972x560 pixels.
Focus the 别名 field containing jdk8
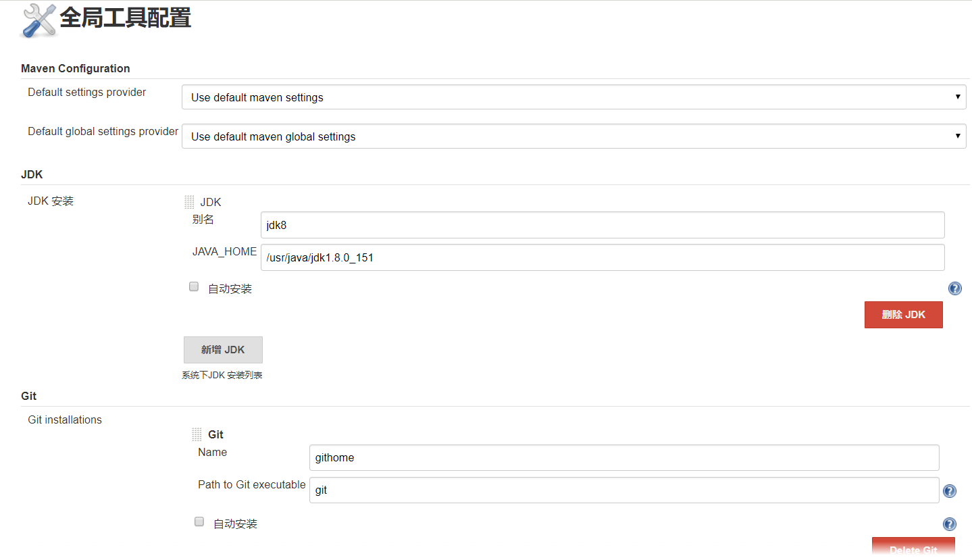pos(602,225)
